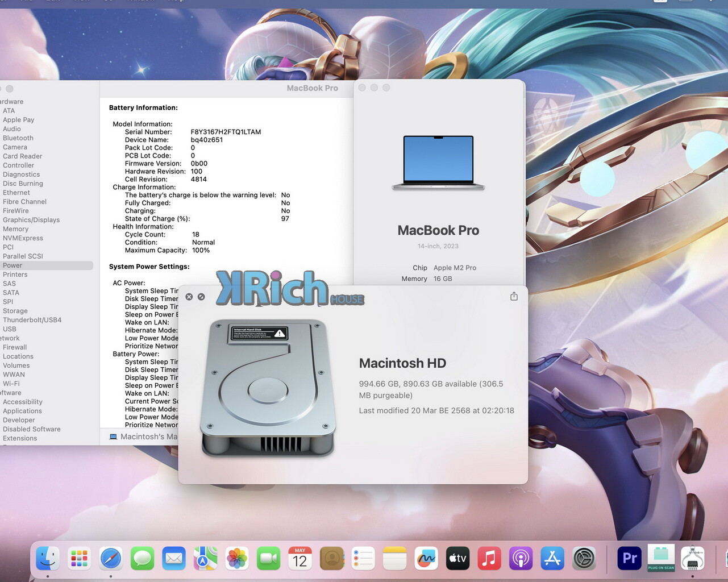Launch Apple TV from the Dock
Screen dimensions: 728x582
(x=457, y=558)
